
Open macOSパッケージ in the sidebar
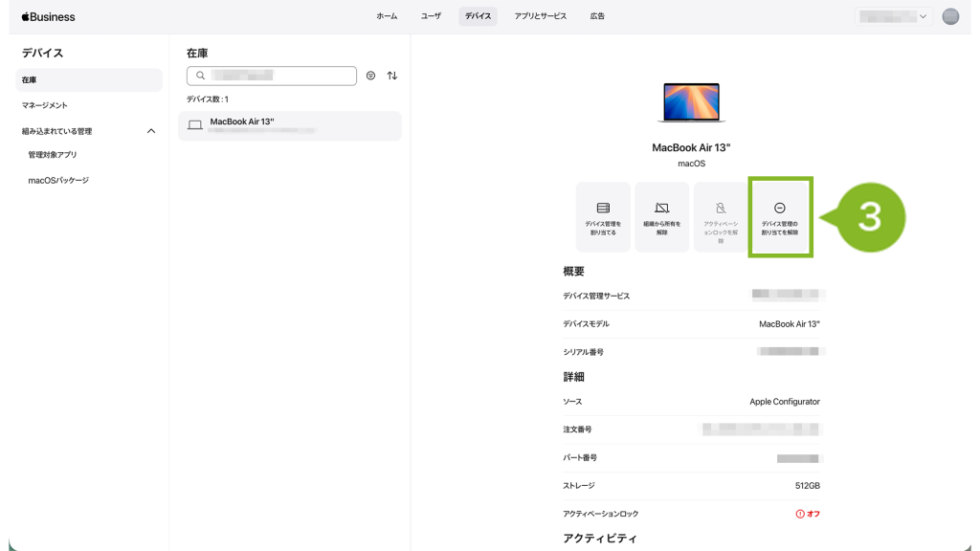(58, 180)
